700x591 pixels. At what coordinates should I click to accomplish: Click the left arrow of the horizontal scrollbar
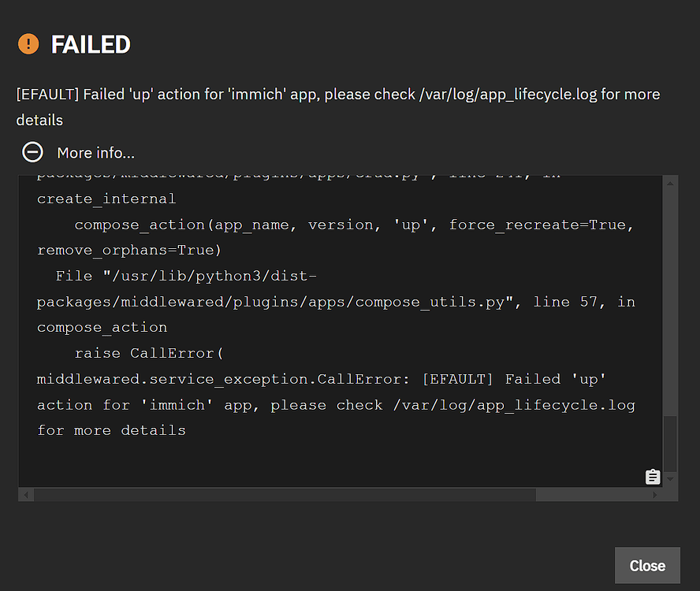coord(25,494)
